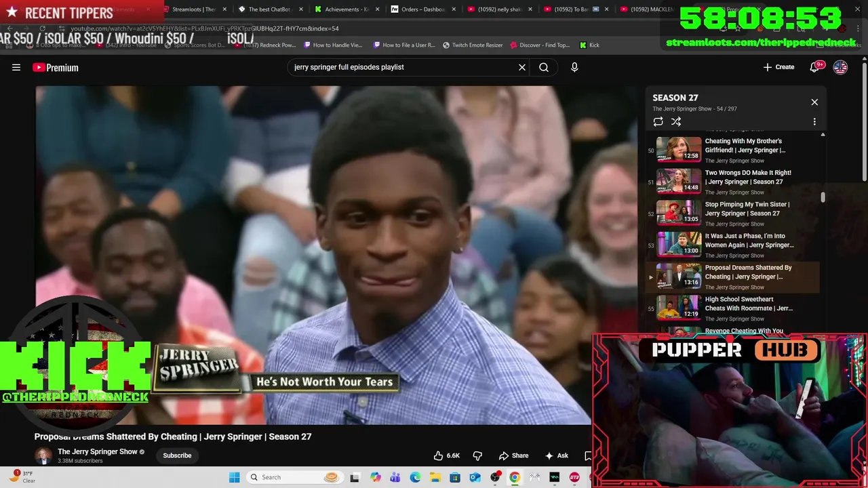Open the Create menu
The height and width of the screenshot is (488, 868).
tap(778, 67)
